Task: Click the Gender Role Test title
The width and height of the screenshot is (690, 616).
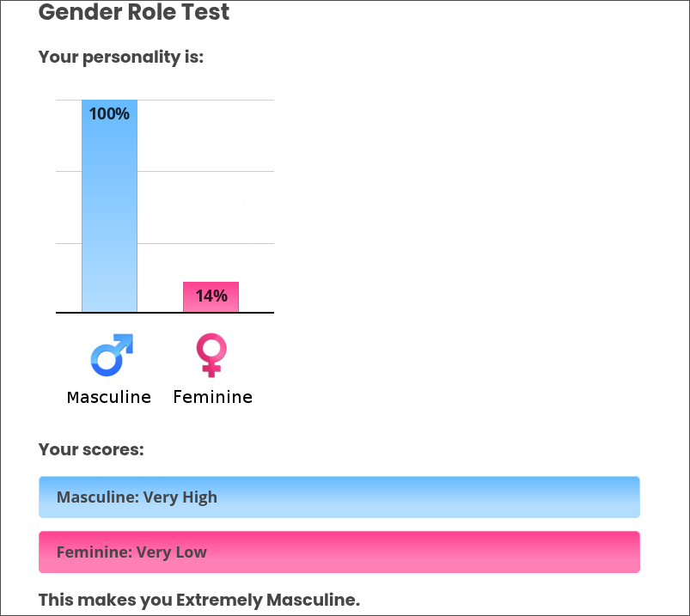Action: coord(134,13)
